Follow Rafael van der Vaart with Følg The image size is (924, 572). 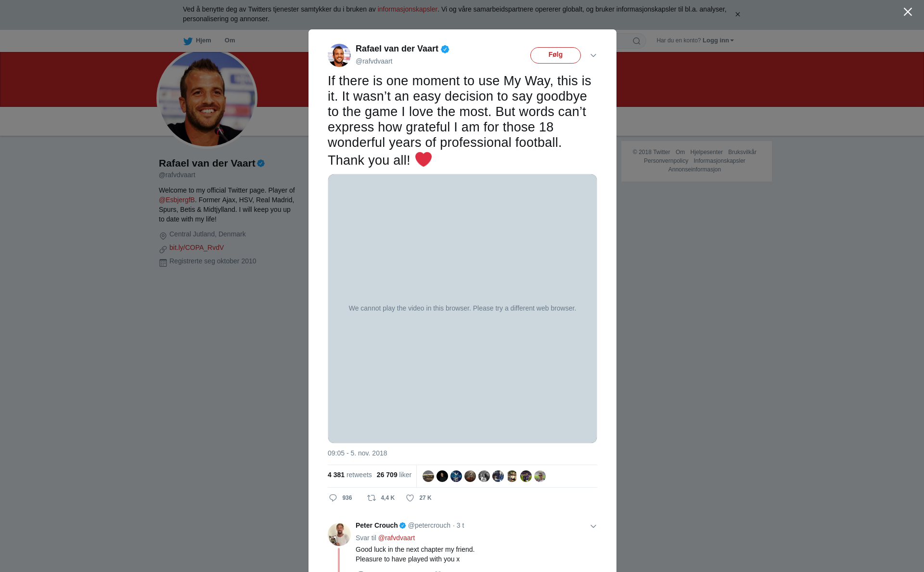tap(555, 55)
